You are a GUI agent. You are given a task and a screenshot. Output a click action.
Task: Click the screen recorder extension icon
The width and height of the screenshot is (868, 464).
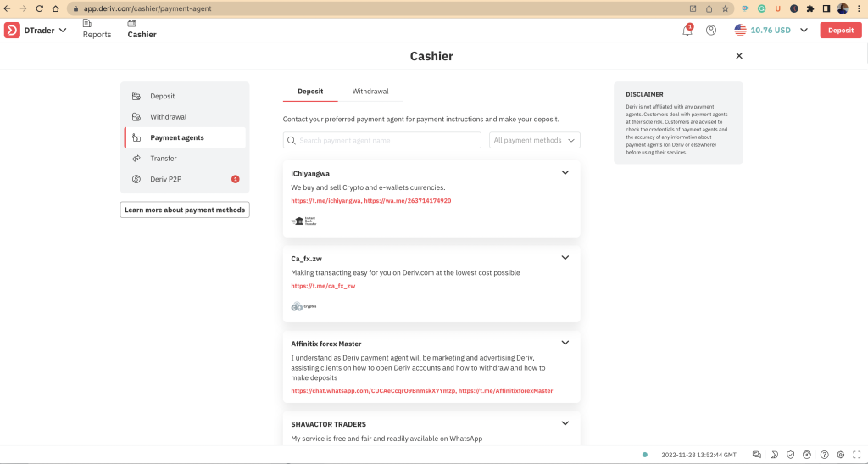coord(746,8)
